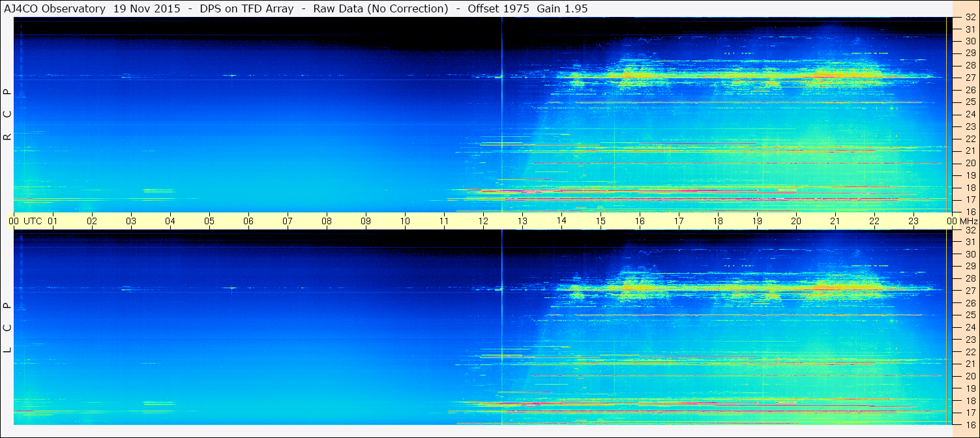Select hour 01 on the time axis

tap(53, 221)
